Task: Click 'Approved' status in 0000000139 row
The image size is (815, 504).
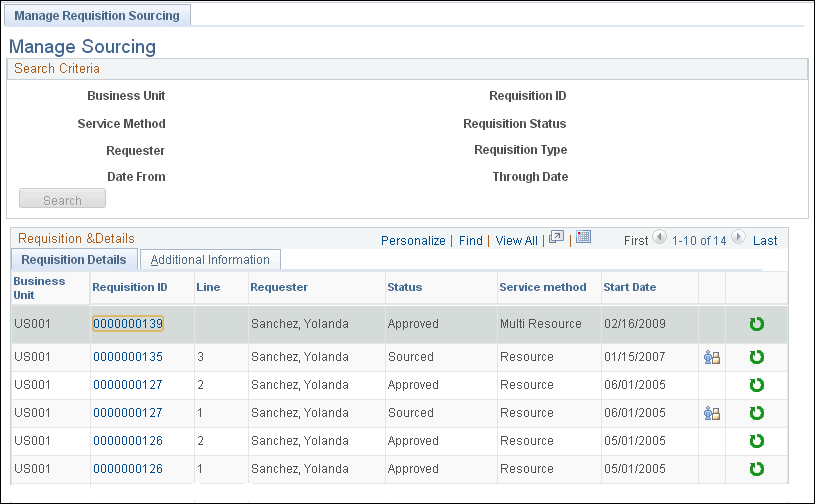Action: coord(413,324)
